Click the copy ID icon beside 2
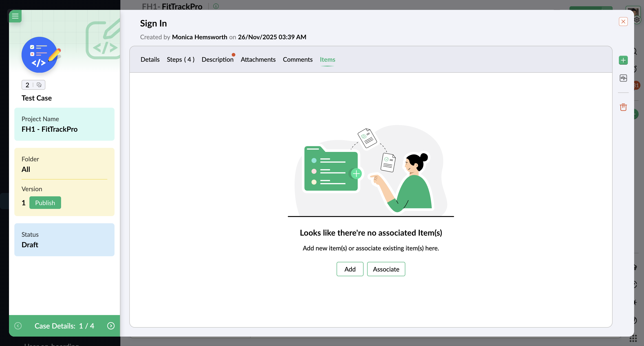Image resolution: width=644 pixels, height=346 pixels. (39, 85)
